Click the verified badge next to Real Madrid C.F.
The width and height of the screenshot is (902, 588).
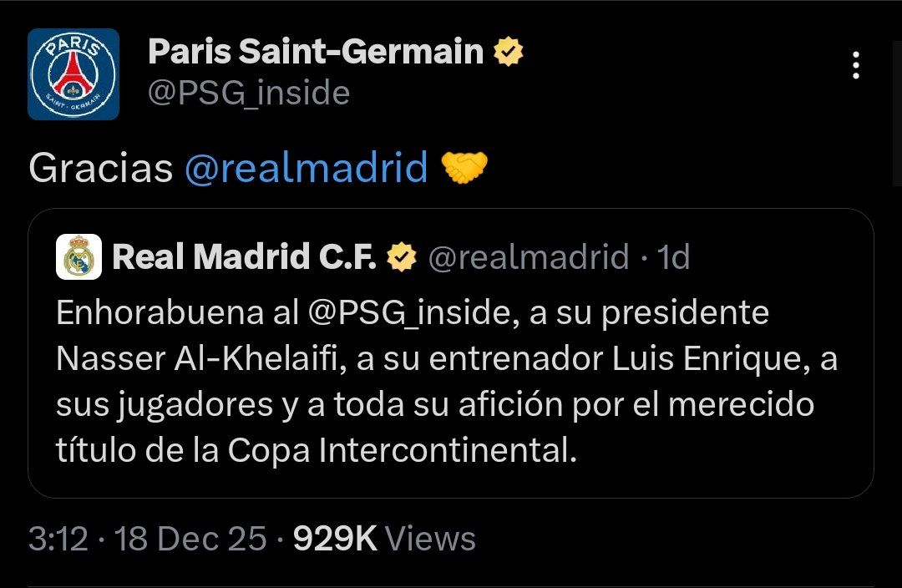[x=403, y=258]
